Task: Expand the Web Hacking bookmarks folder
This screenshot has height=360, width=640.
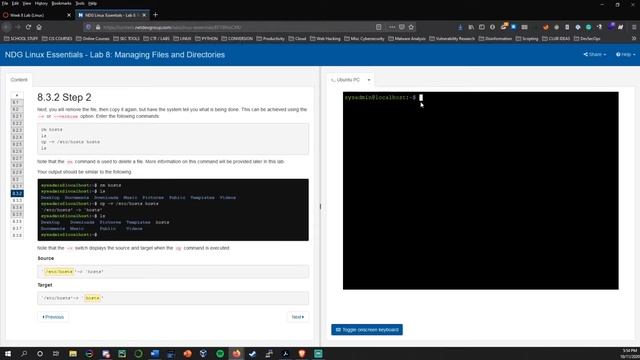Action: 325,38
